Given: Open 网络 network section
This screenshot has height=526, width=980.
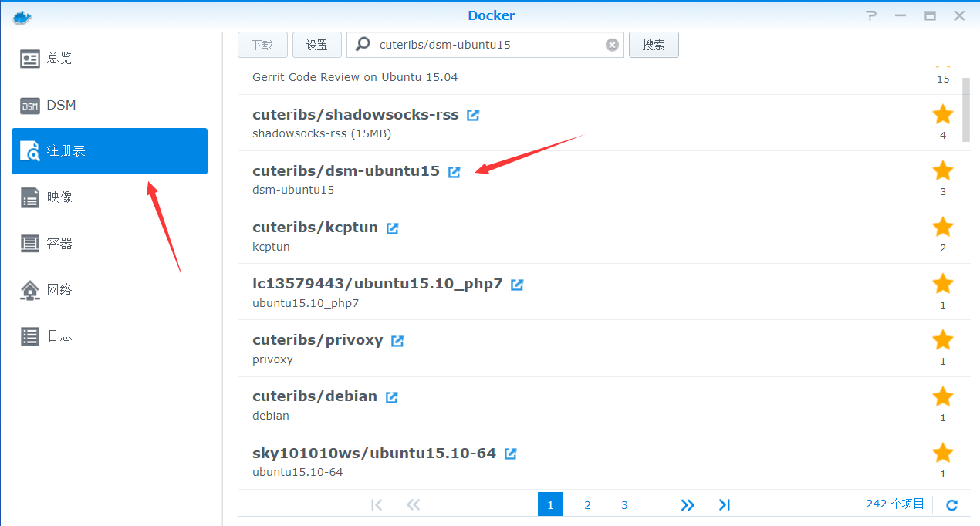Looking at the screenshot, I should coord(110,290).
